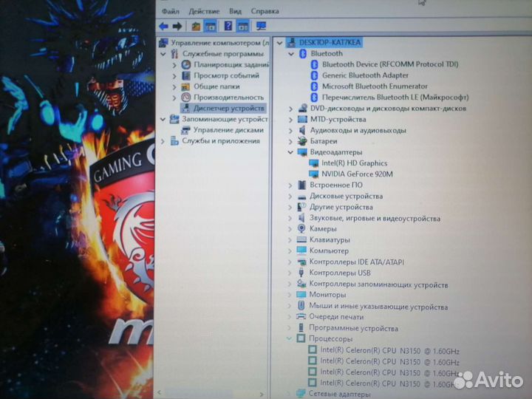Select NVIDIA GeForce 920M adapter

(357, 174)
